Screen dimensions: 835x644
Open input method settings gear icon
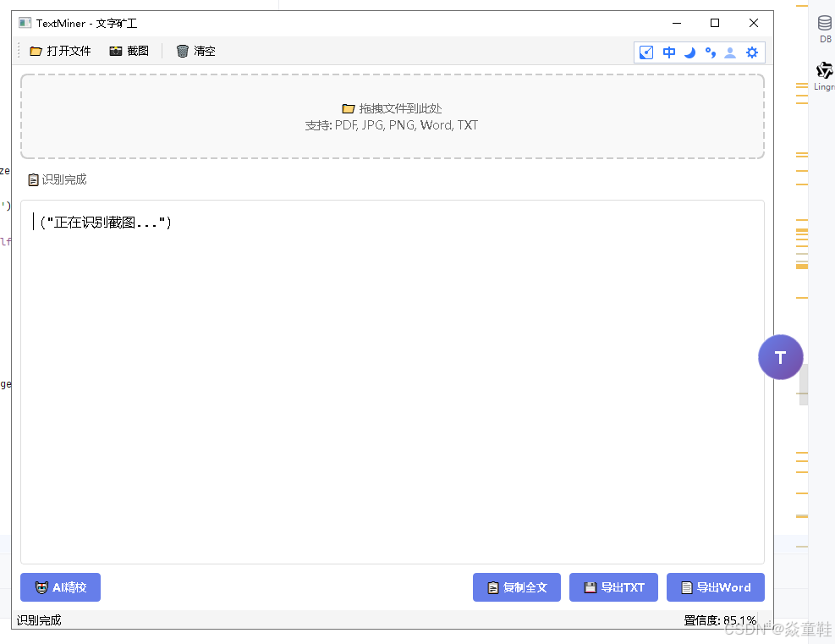click(x=752, y=52)
